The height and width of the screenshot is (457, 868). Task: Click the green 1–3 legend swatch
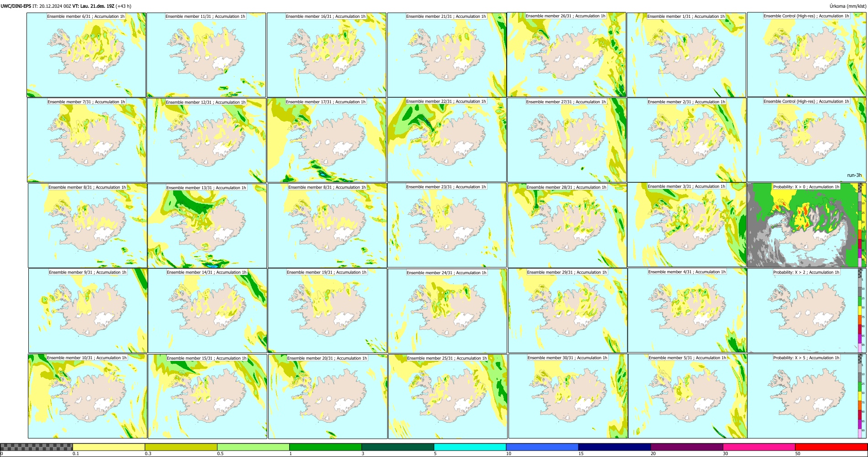[325, 447]
